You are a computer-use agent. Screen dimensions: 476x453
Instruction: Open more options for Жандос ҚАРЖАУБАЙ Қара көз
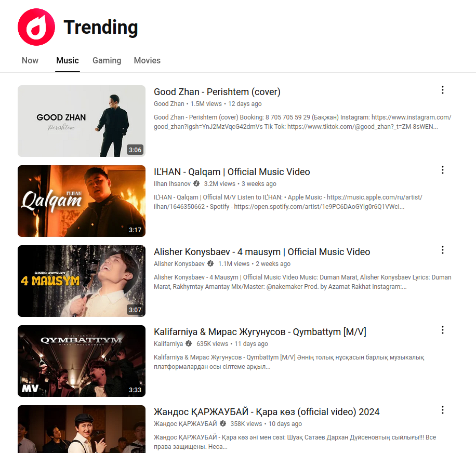(443, 410)
